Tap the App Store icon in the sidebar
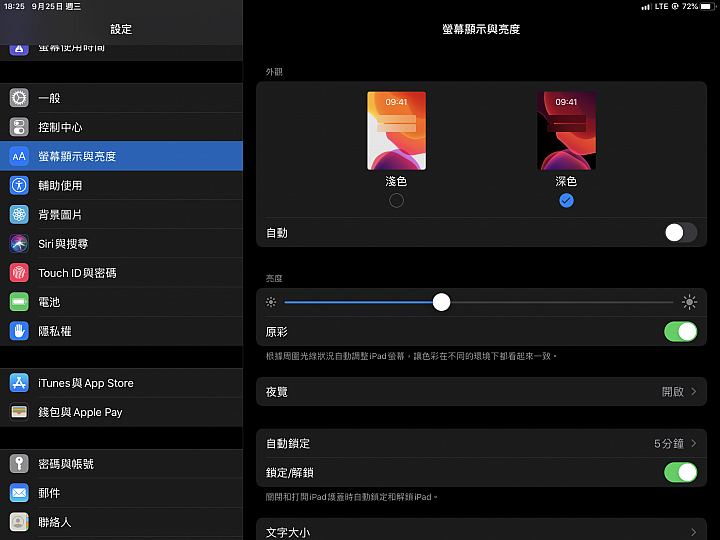720x540 pixels. coord(19,383)
